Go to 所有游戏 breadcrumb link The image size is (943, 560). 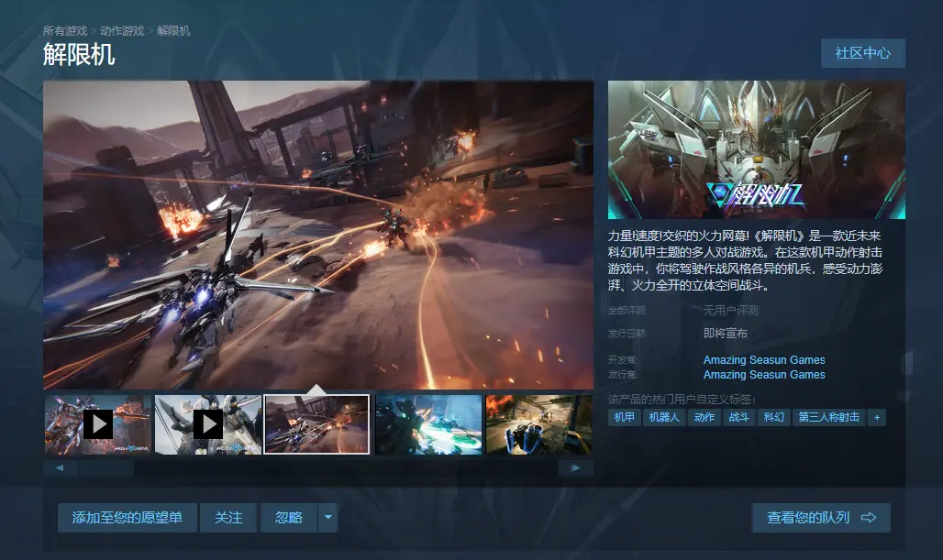pos(65,30)
